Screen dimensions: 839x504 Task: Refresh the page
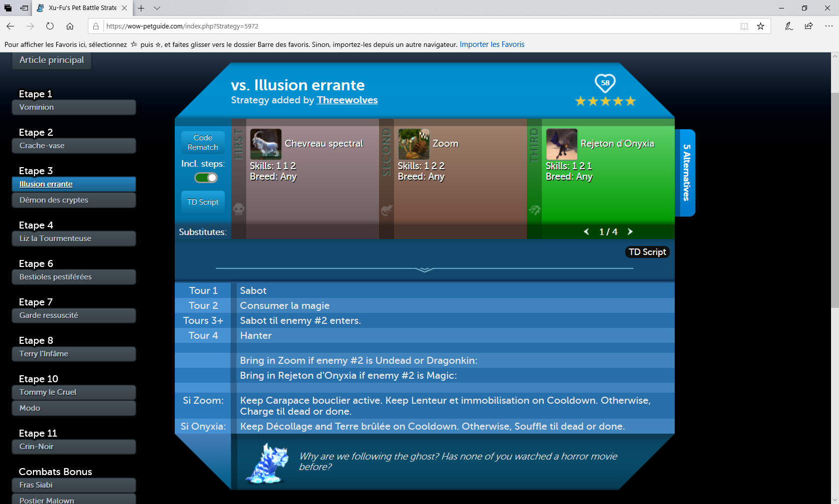pyautogui.click(x=50, y=26)
